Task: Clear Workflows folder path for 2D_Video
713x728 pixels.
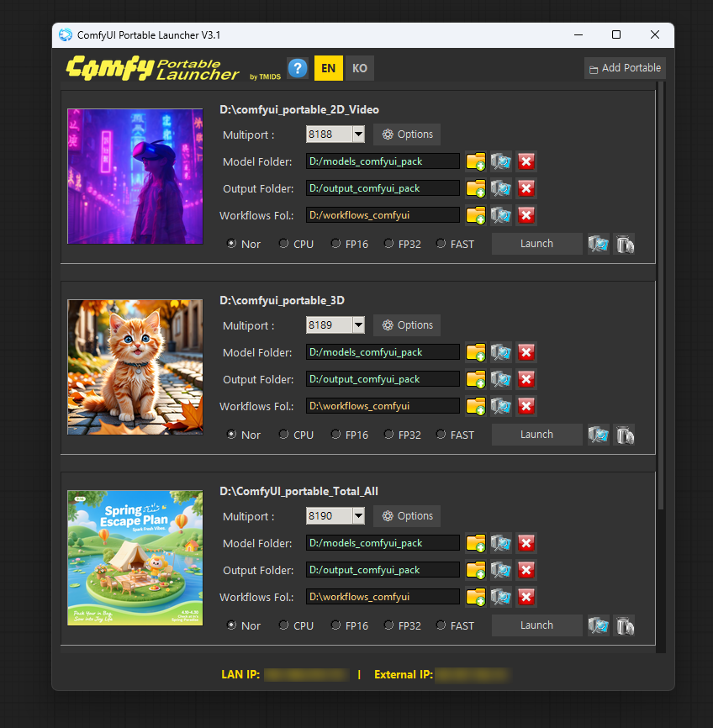Action: click(x=526, y=215)
